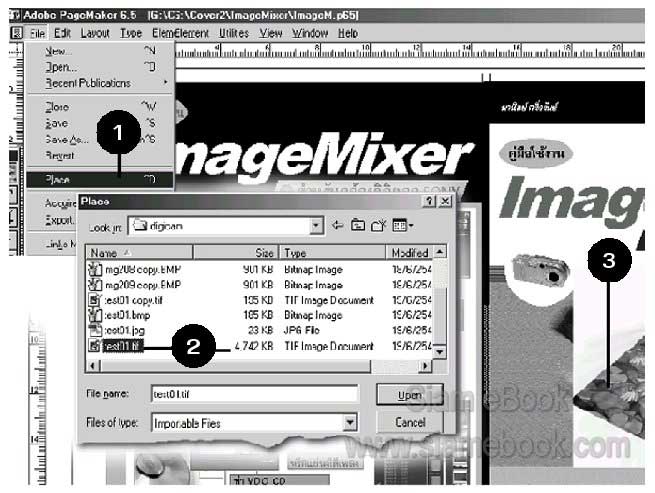Sort files by Type column header
Viewport: 655px width, 493px height.
(333, 253)
